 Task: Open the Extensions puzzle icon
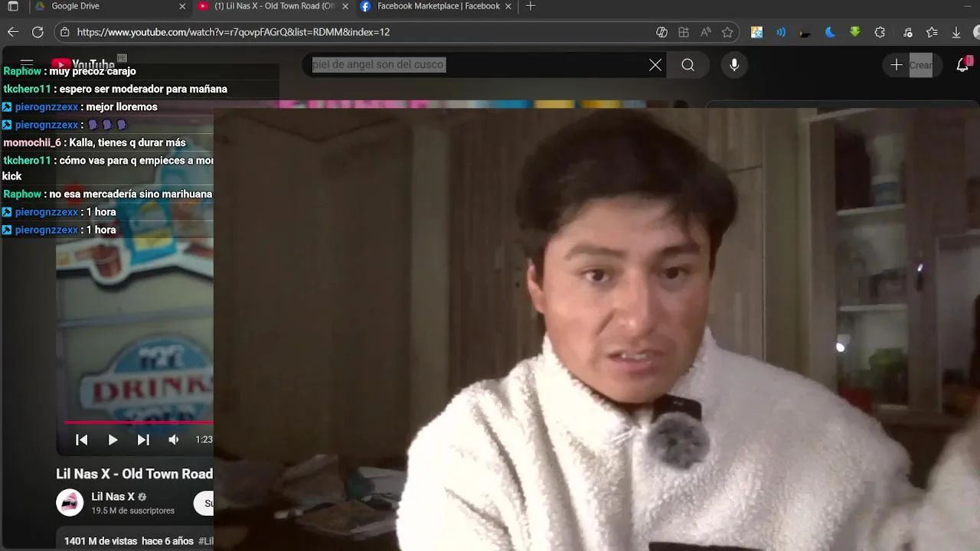coord(880,32)
